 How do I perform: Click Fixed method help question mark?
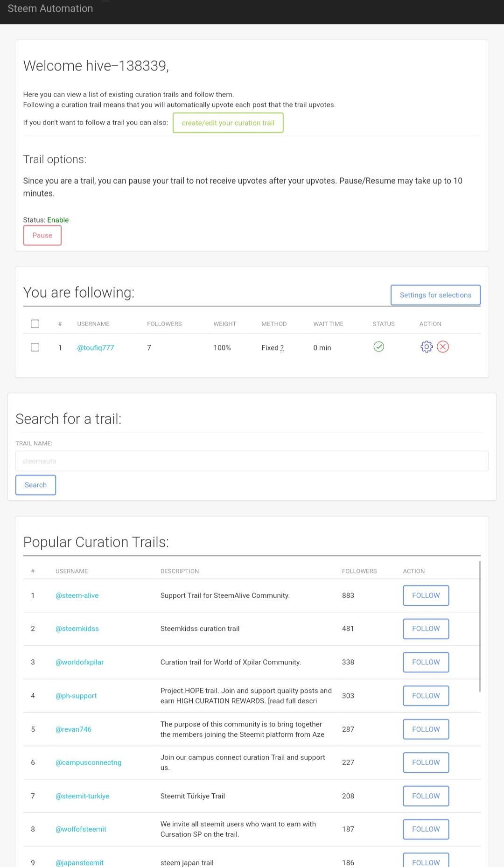[282, 348]
